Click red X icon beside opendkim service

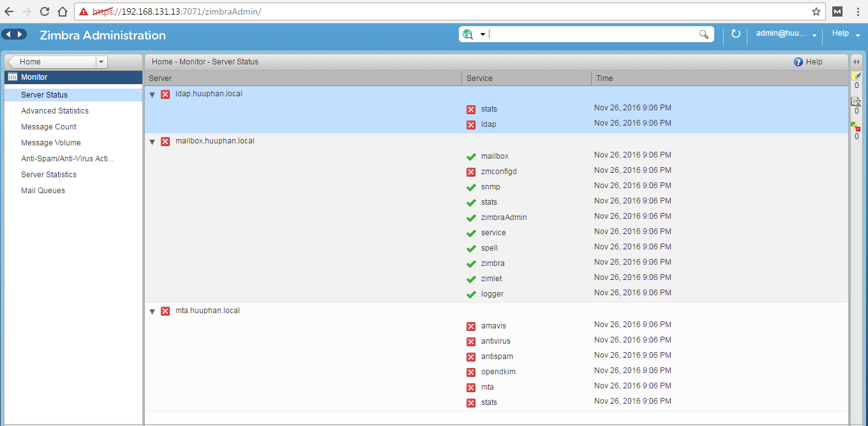click(471, 372)
